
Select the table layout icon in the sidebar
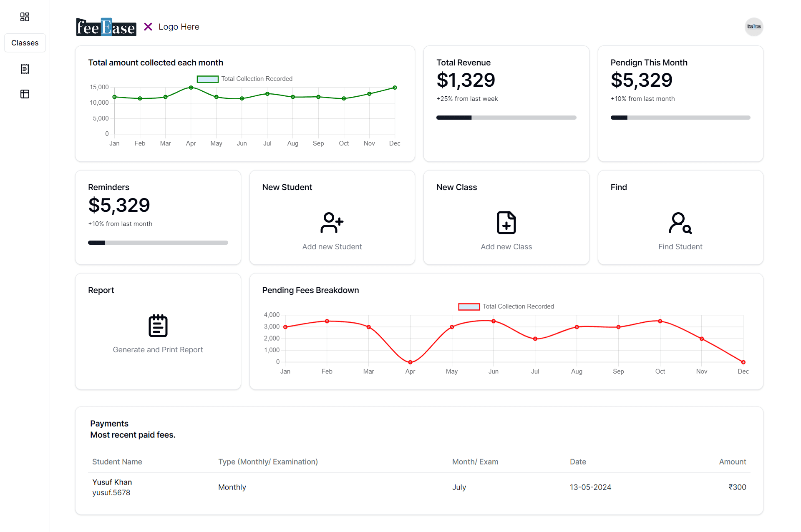pyautogui.click(x=25, y=94)
